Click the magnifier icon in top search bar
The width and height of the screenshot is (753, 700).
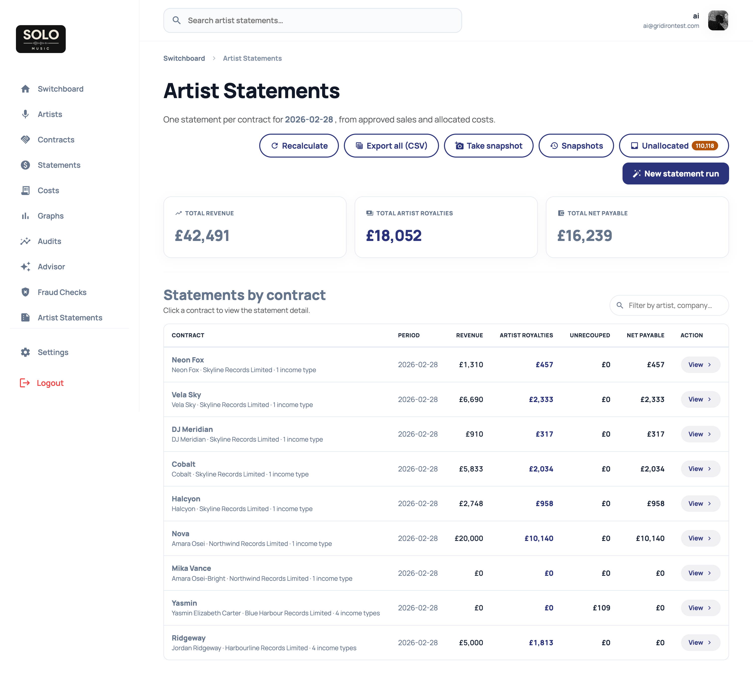point(177,20)
